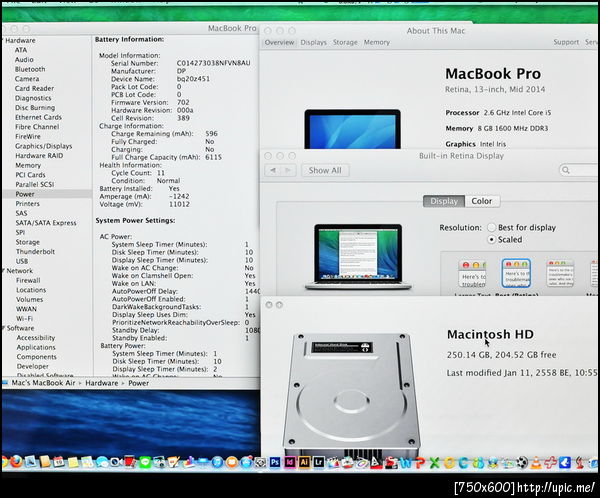Open the red cross app in Dock
The width and height of the screenshot is (600, 498).
point(550,463)
